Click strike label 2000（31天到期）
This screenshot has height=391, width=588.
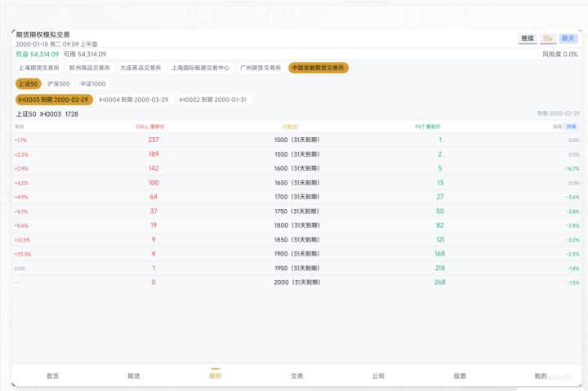coord(296,282)
